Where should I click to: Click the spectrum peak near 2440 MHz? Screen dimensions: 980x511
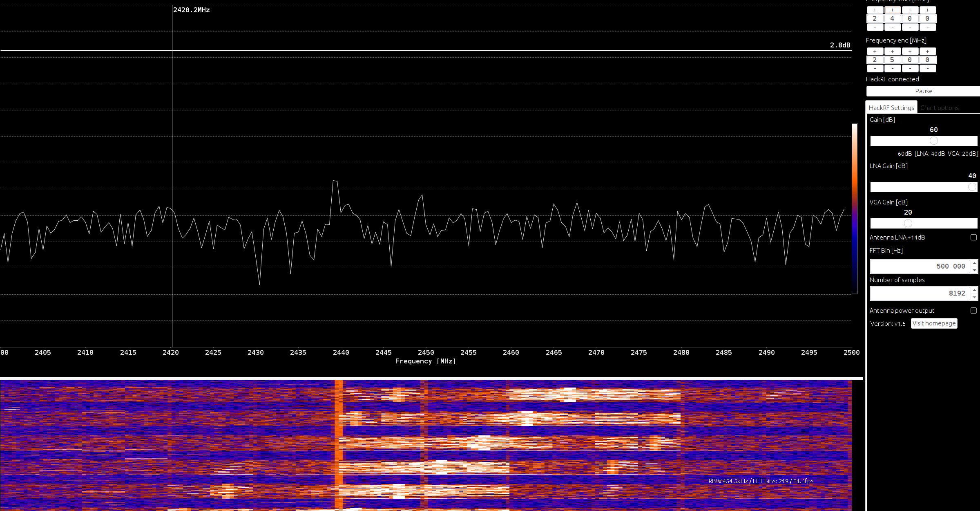coord(335,180)
